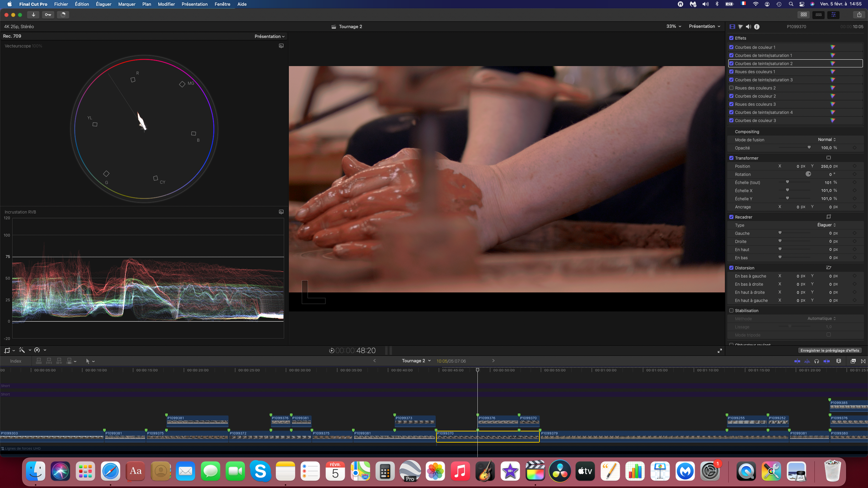Click the timeline Index button

point(16,361)
